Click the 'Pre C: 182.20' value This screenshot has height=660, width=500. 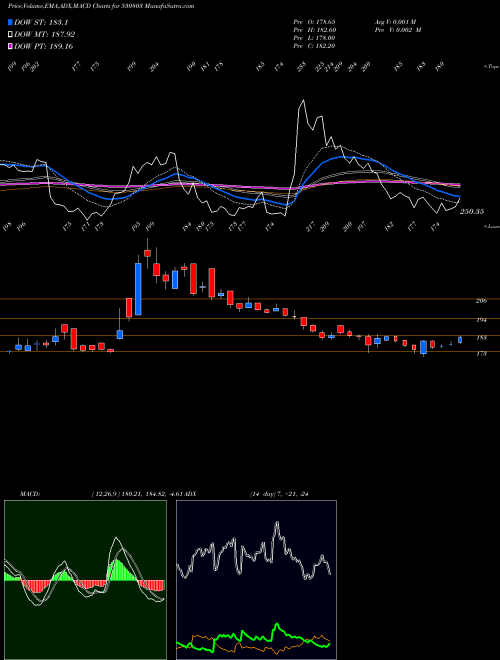coord(314,46)
